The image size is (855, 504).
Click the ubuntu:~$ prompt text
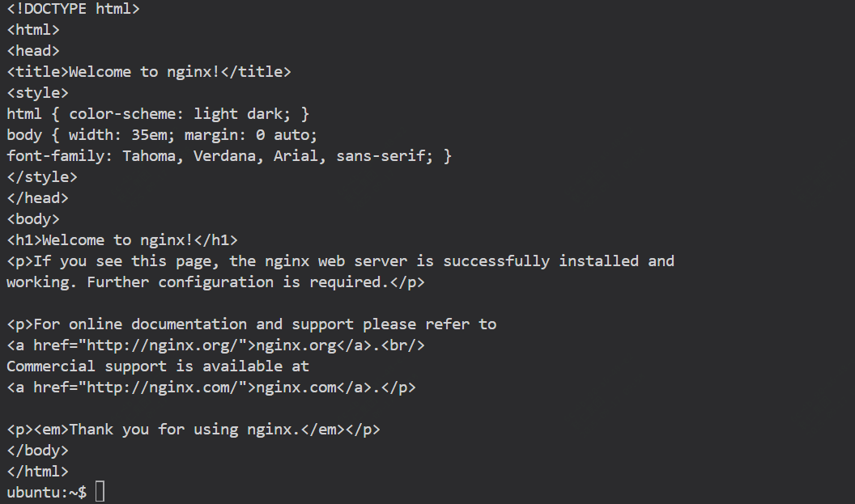click(x=46, y=492)
